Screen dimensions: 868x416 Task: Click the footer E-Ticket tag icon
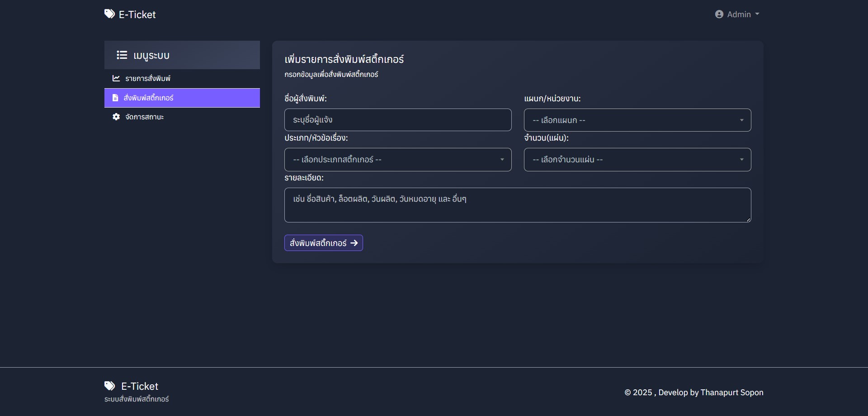pyautogui.click(x=109, y=386)
